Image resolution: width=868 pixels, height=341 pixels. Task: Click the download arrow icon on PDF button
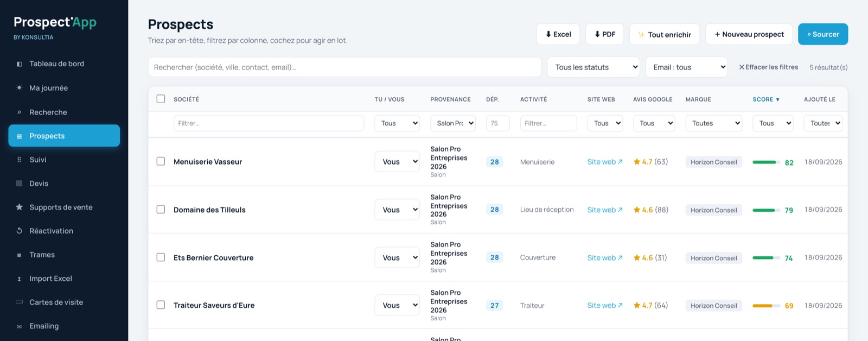coord(597,34)
